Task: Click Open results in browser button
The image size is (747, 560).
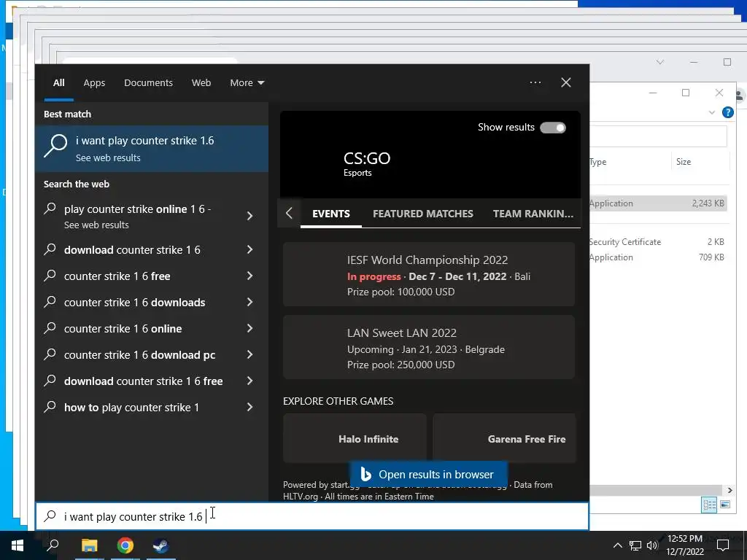Action: [x=429, y=474]
